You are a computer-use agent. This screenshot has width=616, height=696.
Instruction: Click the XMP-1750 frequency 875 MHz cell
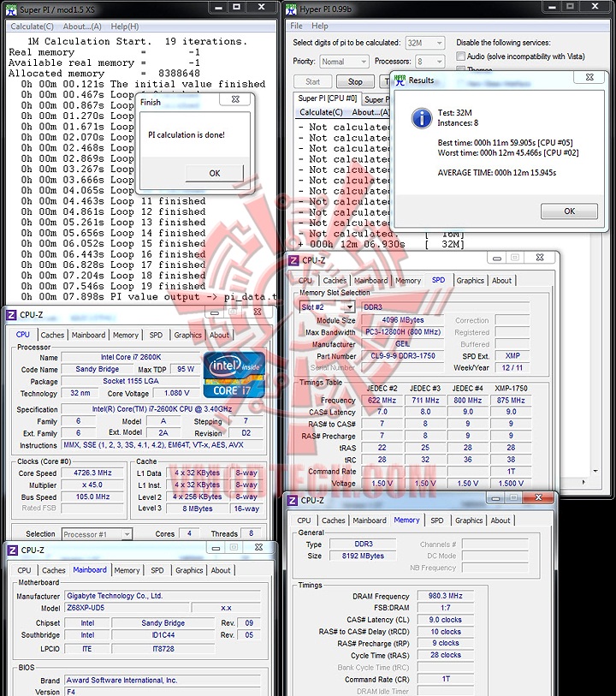511,401
